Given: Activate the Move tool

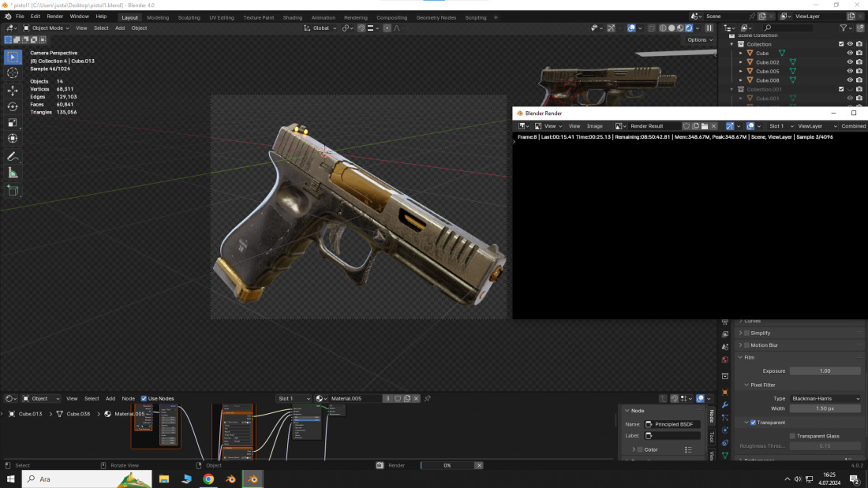Looking at the screenshot, I should coord(13,90).
